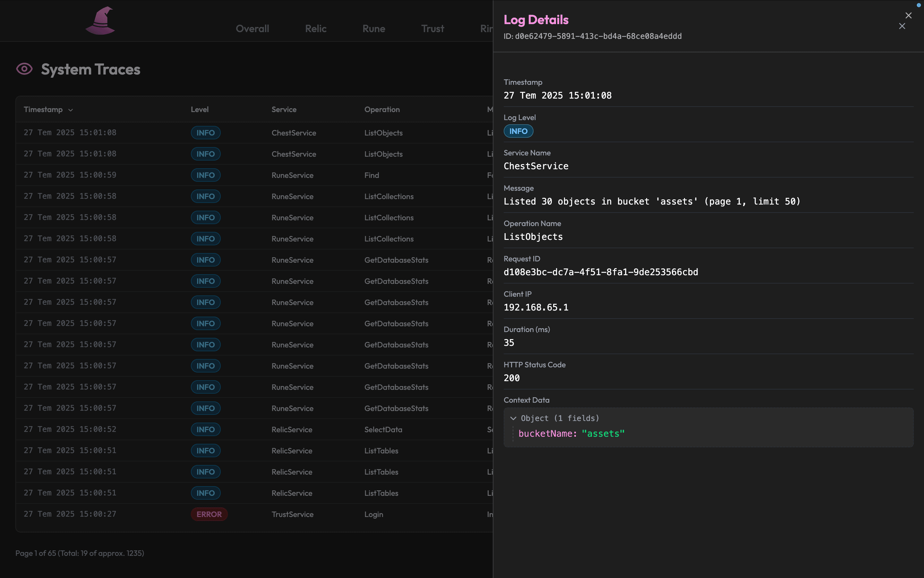924x578 pixels.
Task: Click the Service column header
Action: 284,109
